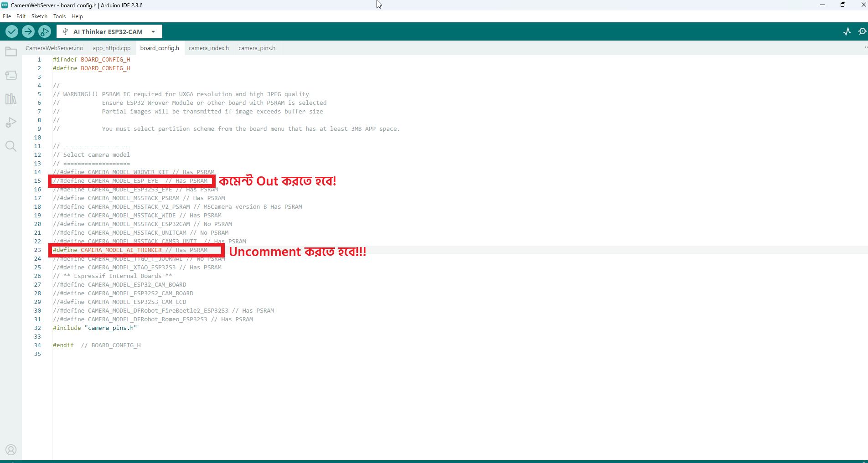Open the Tools menu
This screenshot has width=868, height=463.
point(59,16)
